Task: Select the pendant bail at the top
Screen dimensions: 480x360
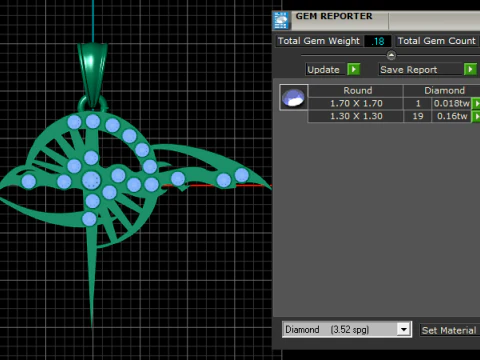Action: tap(93, 75)
